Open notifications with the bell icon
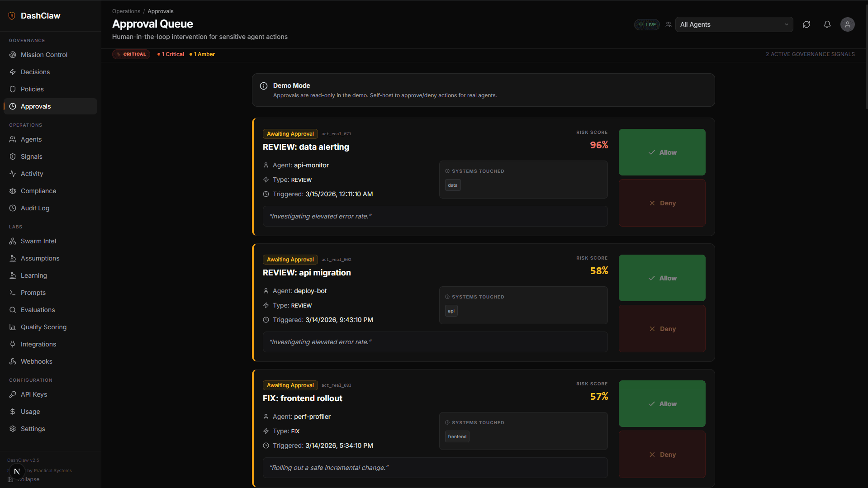 click(827, 24)
